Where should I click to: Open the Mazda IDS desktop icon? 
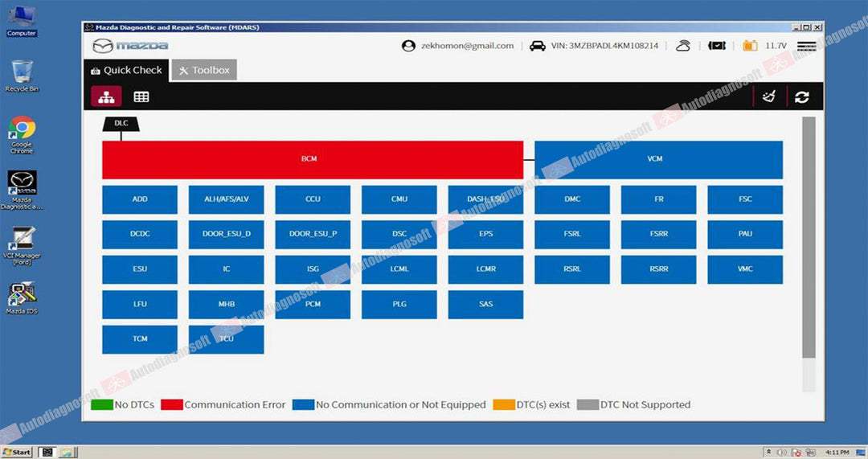pyautogui.click(x=22, y=298)
